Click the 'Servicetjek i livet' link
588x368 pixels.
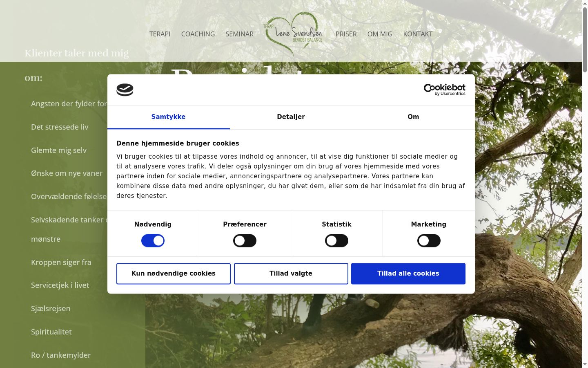pyautogui.click(x=60, y=285)
